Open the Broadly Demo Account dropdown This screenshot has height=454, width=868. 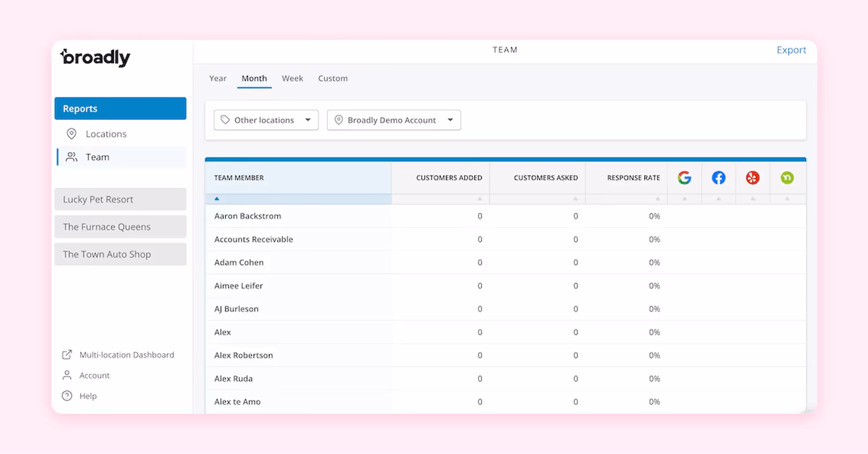click(x=394, y=120)
